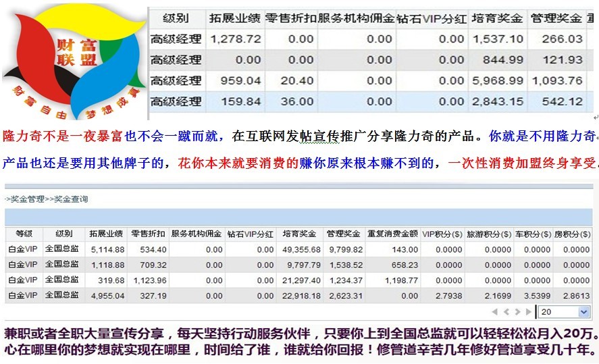
Task: Go to the first page arrow
Action: [x=495, y=312]
